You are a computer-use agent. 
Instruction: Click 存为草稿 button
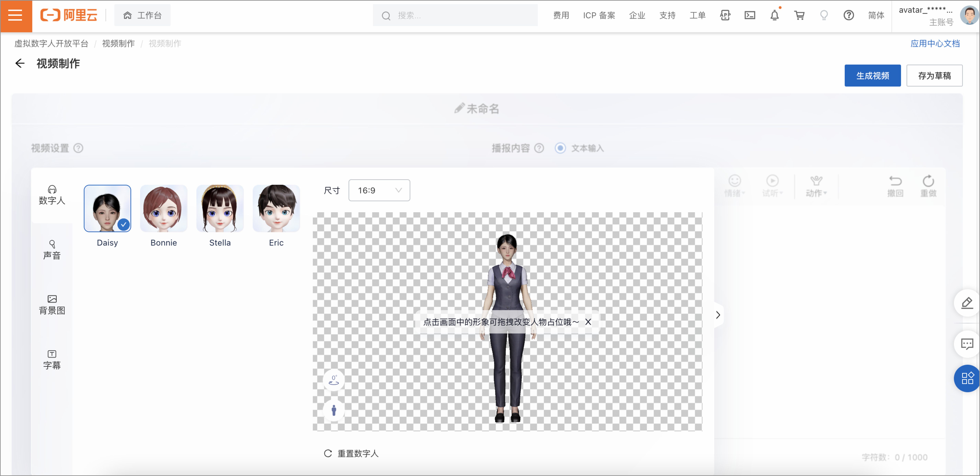[x=934, y=75]
